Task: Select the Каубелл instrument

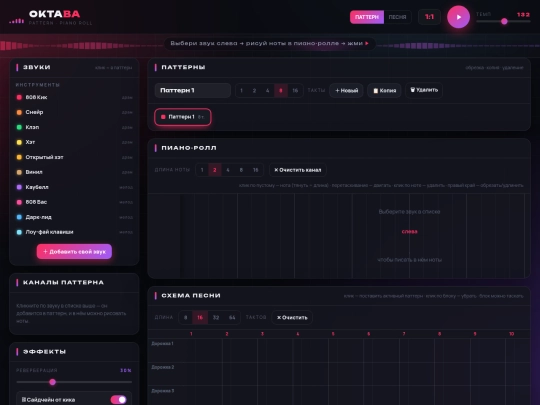Action: pyautogui.click(x=74, y=187)
